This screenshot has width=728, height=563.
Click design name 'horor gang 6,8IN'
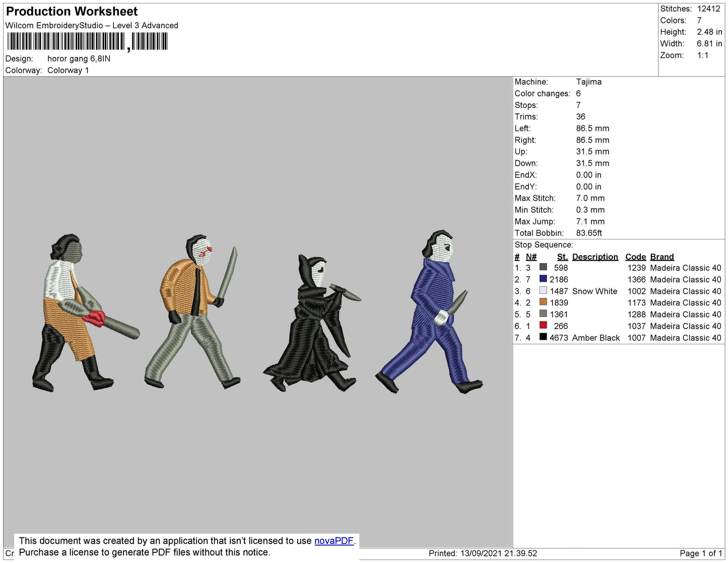coord(79,58)
